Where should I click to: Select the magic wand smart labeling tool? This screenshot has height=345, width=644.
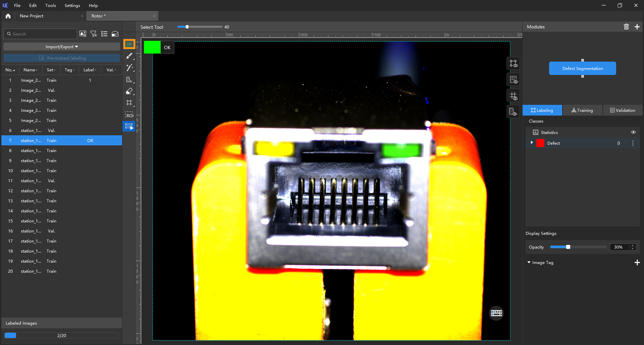tap(129, 68)
